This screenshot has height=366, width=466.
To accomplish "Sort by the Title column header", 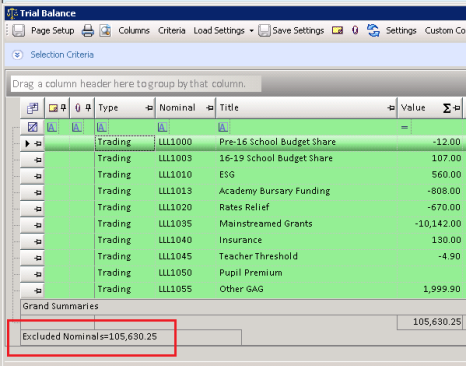I will click(229, 108).
